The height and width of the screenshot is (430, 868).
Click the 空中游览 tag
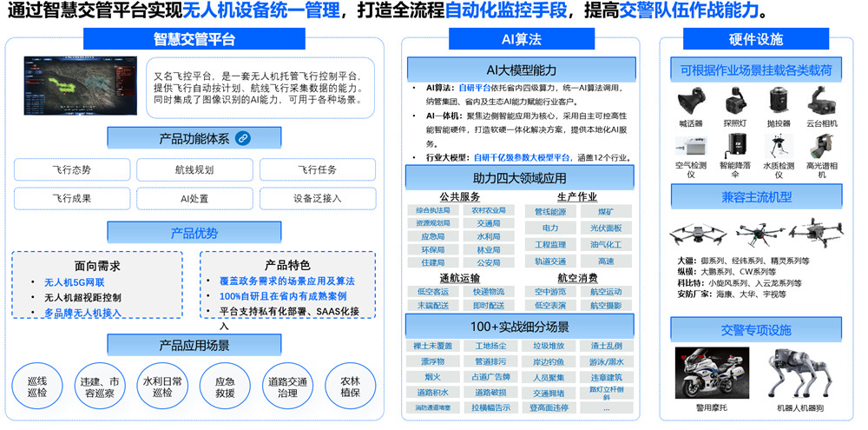(550, 292)
